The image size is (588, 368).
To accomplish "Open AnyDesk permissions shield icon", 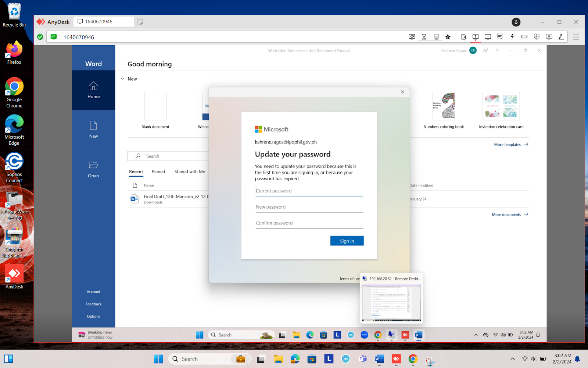I will pyautogui.click(x=537, y=37).
